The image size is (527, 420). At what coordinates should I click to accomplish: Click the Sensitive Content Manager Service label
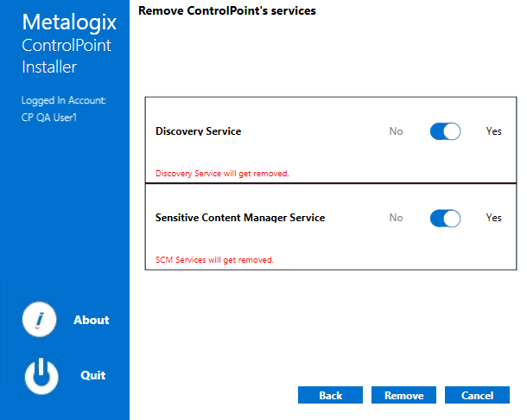coord(240,218)
